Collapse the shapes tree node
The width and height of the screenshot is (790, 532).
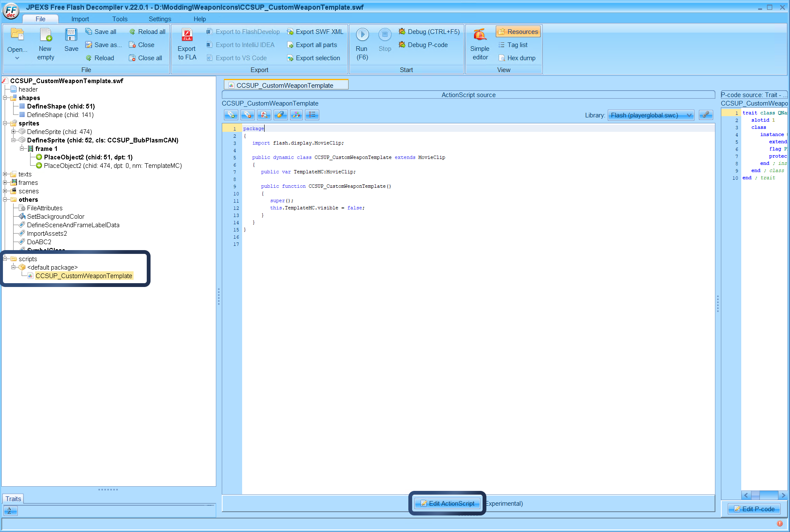click(x=5, y=97)
